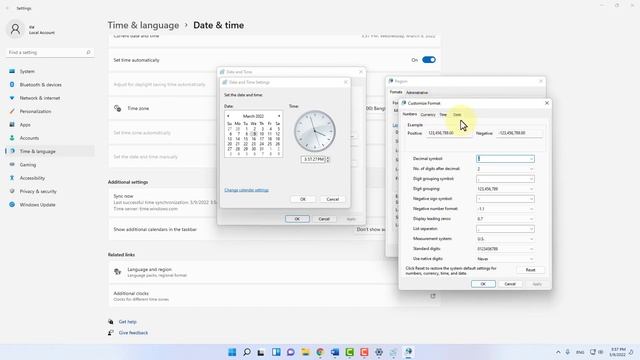Viewport: 640px width, 360px height.
Task: Open Additional clocks external link
Action: [x=433, y=296]
